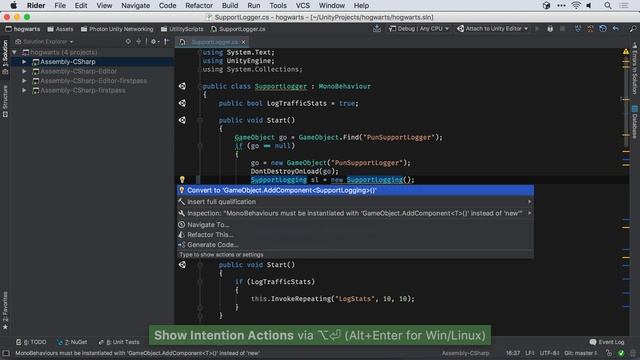The width and height of the screenshot is (640, 360).
Task: Click Unity gutter icon beside lower Start method
Action: (x=182, y=264)
